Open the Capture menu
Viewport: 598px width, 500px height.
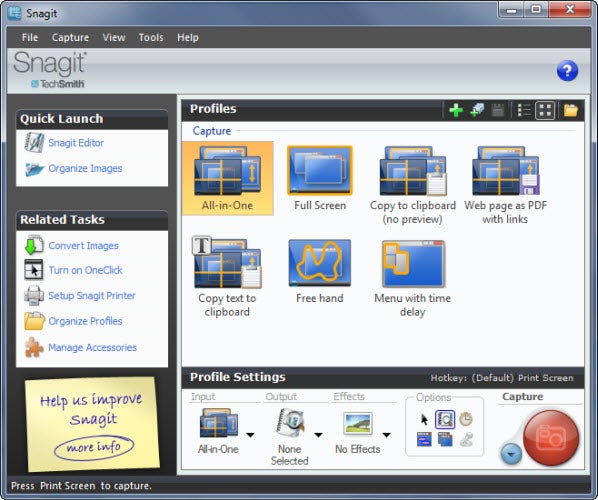pos(70,37)
